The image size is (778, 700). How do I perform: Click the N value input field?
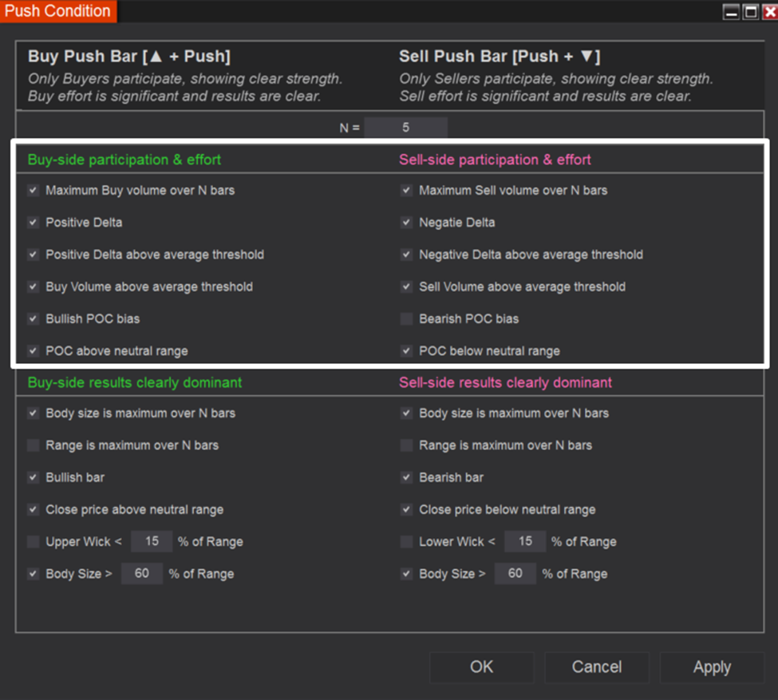[x=406, y=128]
